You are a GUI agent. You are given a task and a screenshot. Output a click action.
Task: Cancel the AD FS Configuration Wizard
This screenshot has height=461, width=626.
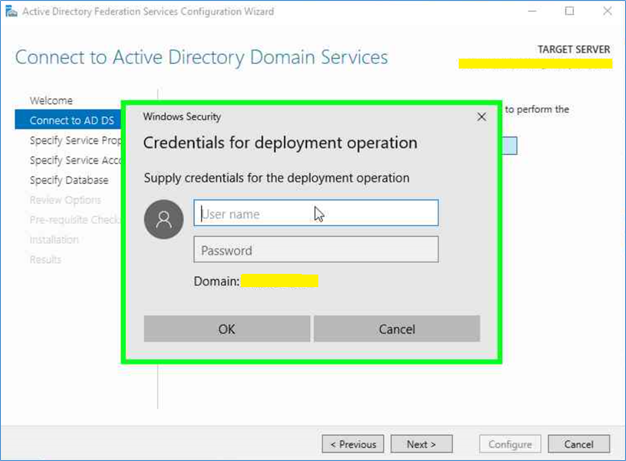579,444
